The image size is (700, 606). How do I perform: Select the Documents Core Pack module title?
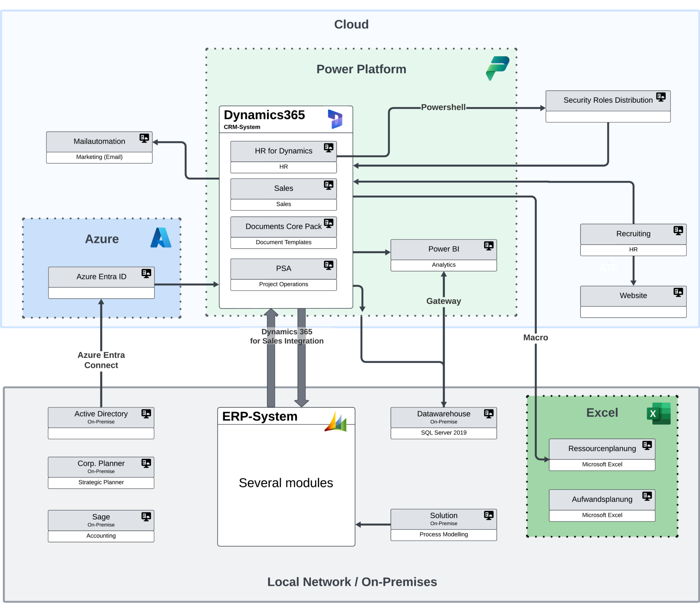(x=284, y=226)
